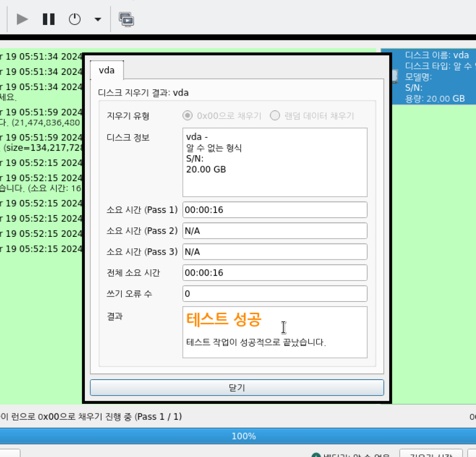Switch to the vda tab

[106, 70]
